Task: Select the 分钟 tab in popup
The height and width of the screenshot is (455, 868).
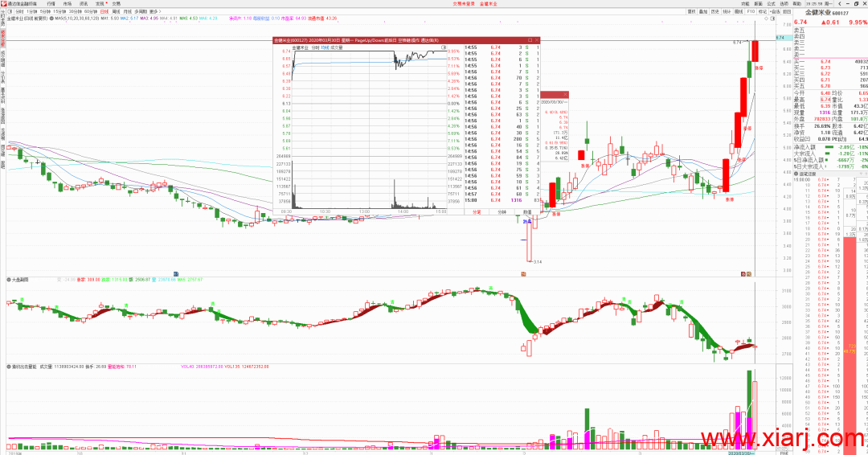Action: point(502,212)
